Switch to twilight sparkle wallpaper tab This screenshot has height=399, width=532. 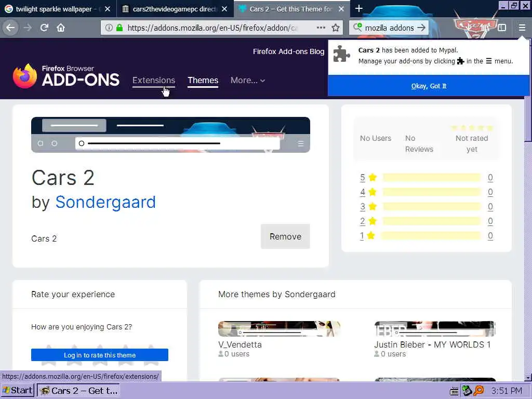(58, 9)
